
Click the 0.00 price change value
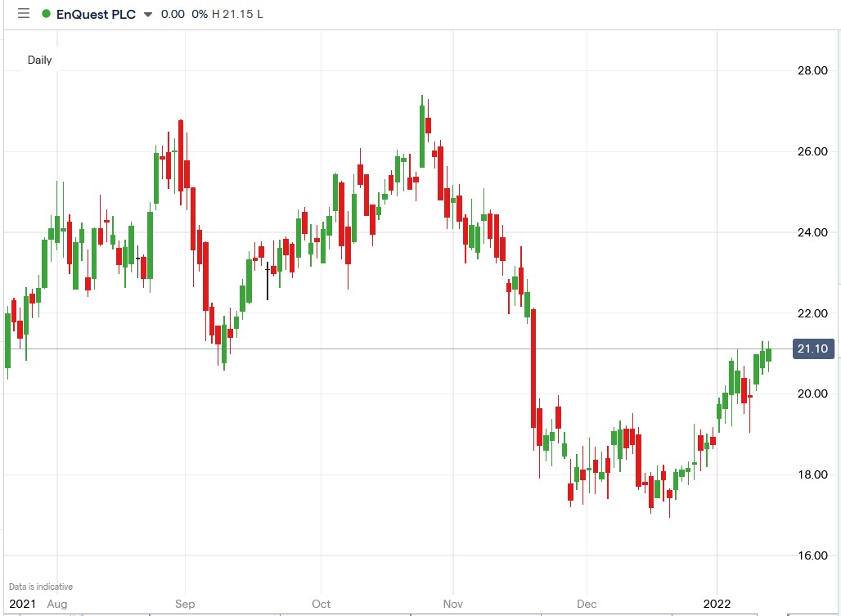click(x=171, y=13)
